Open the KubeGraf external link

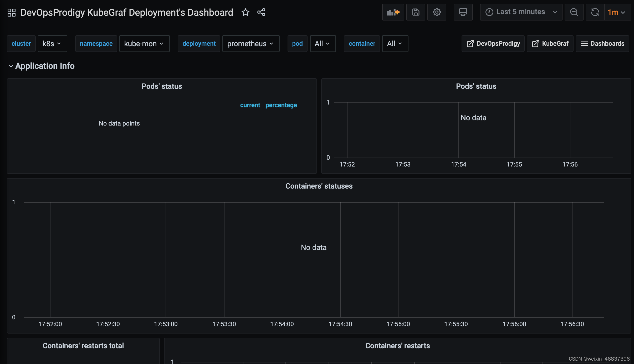click(x=550, y=44)
